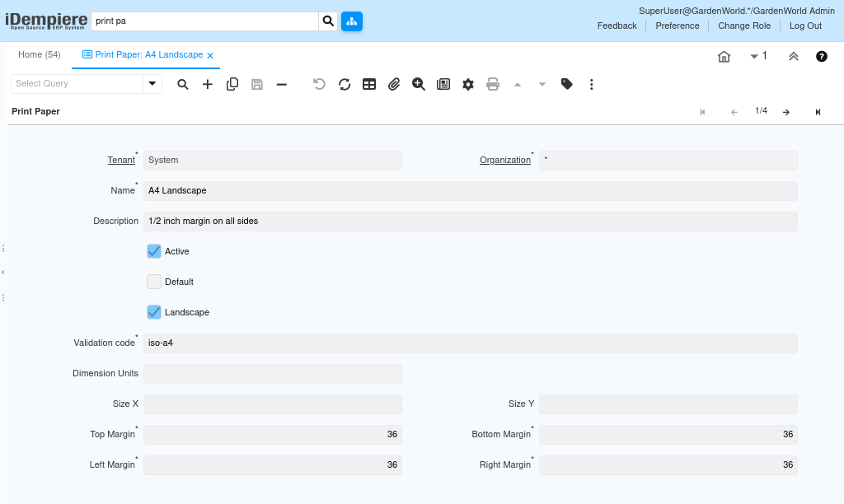
Task: Click the Top Margin field
Action: [x=272, y=435]
